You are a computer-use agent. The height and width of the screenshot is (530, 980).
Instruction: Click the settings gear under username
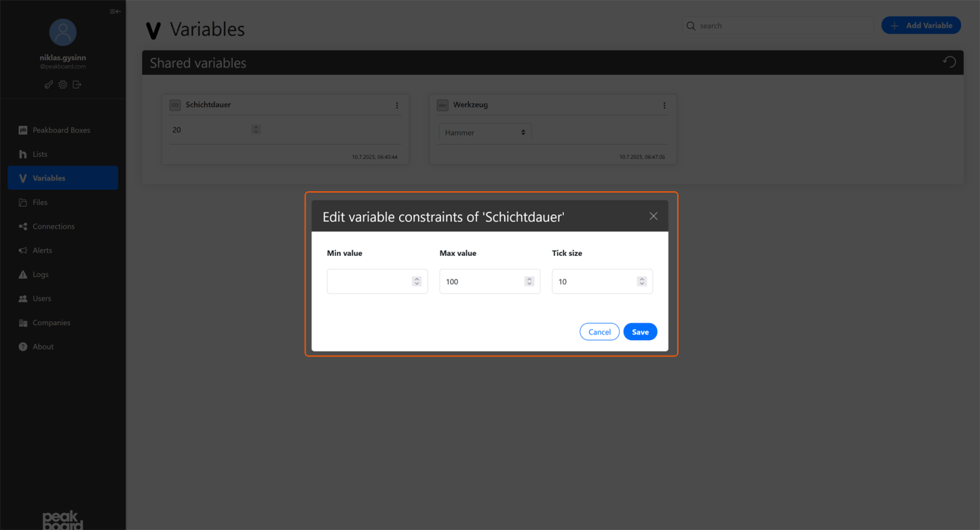coord(63,85)
